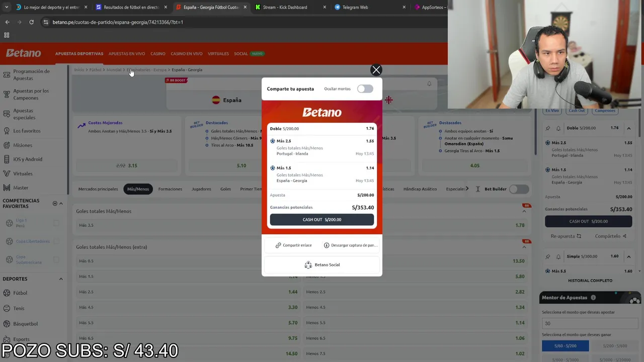Image resolution: width=644 pixels, height=362 pixels.
Task: Open Social menu item
Action: (x=241, y=54)
